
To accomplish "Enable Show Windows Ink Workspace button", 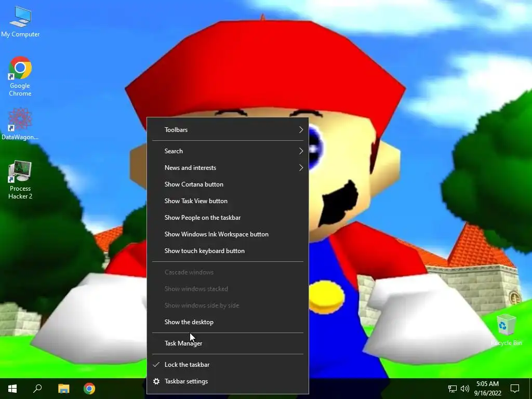I will pyautogui.click(x=228, y=234).
